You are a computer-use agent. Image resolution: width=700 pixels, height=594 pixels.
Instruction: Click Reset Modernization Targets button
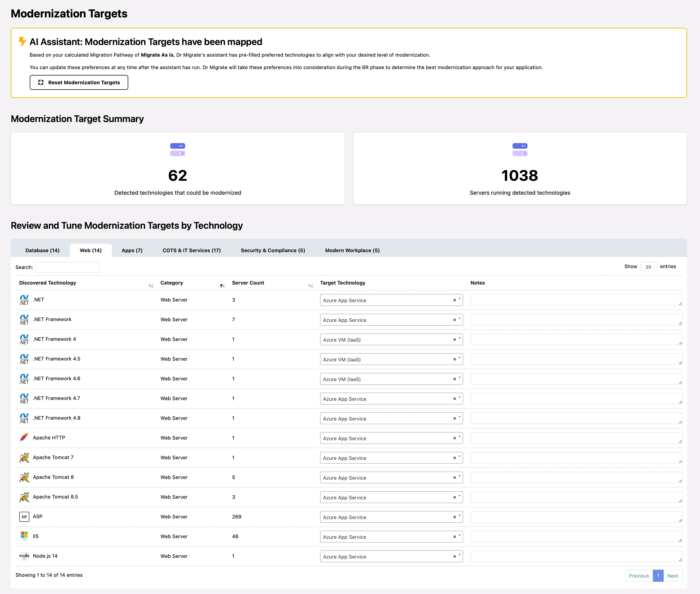(79, 83)
